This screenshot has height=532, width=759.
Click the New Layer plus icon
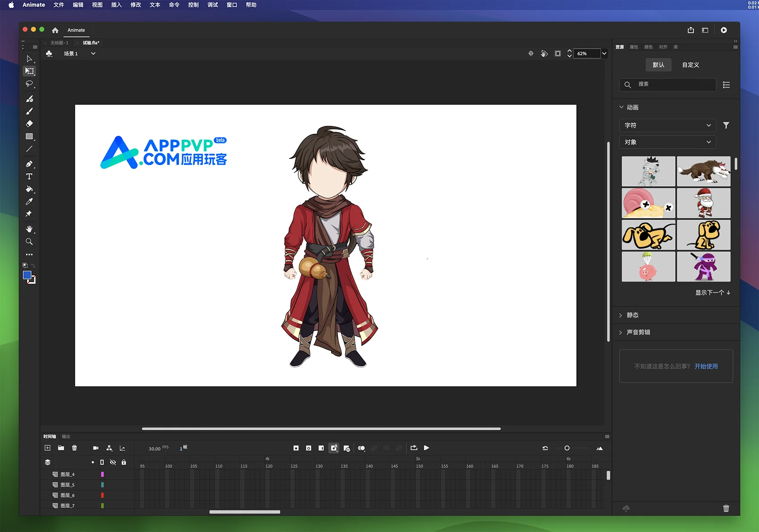(48, 448)
